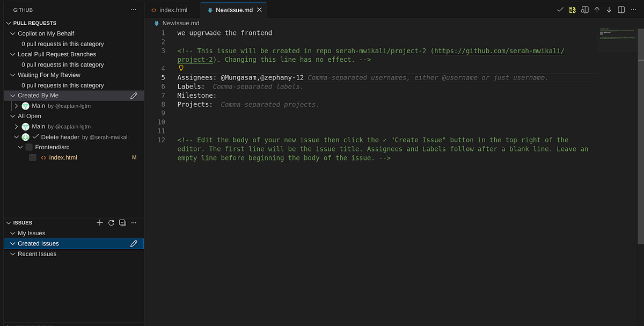
Task: Click the down arrow in the editor toolbar
Action: (x=609, y=10)
